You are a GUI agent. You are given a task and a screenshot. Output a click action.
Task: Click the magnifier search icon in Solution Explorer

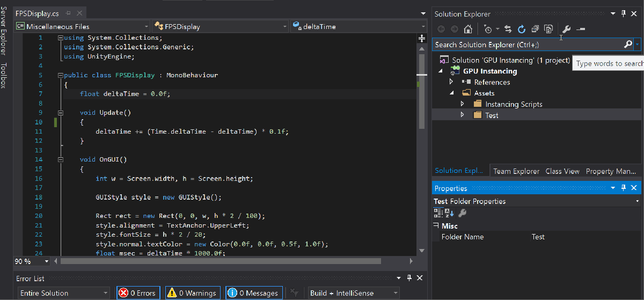coord(628,45)
